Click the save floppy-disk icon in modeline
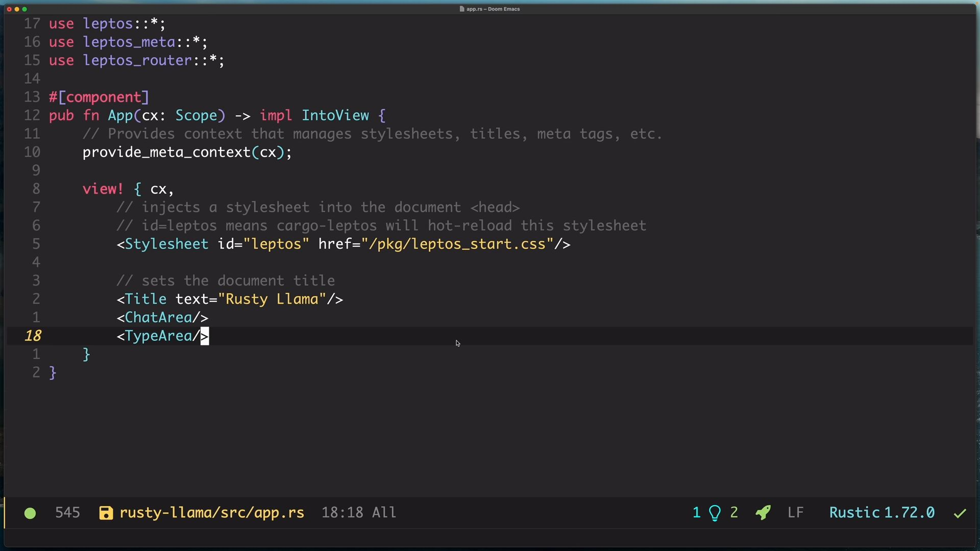 106,513
